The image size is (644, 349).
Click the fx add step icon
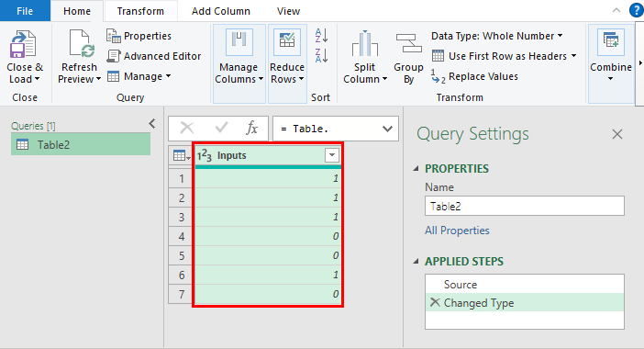coord(251,129)
